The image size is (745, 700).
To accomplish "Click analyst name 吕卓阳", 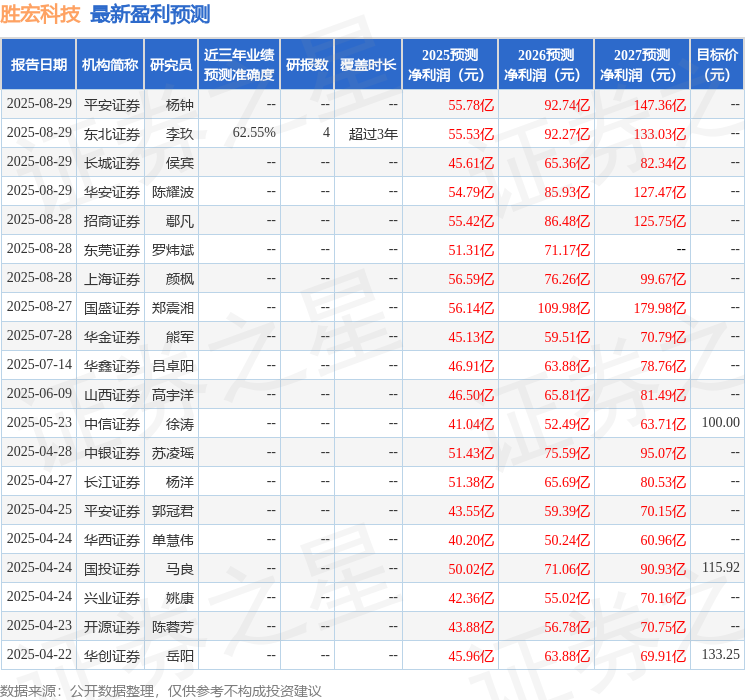I will pyautogui.click(x=173, y=366).
